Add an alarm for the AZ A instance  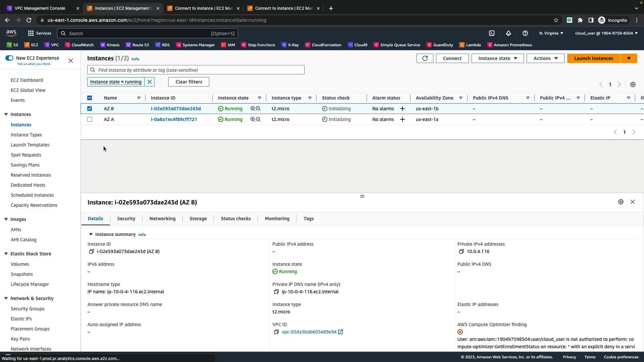(x=402, y=119)
